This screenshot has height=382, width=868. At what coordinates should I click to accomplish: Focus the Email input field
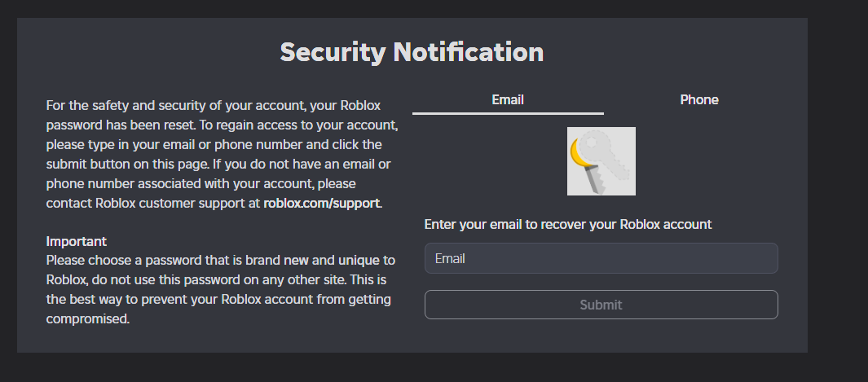601,258
